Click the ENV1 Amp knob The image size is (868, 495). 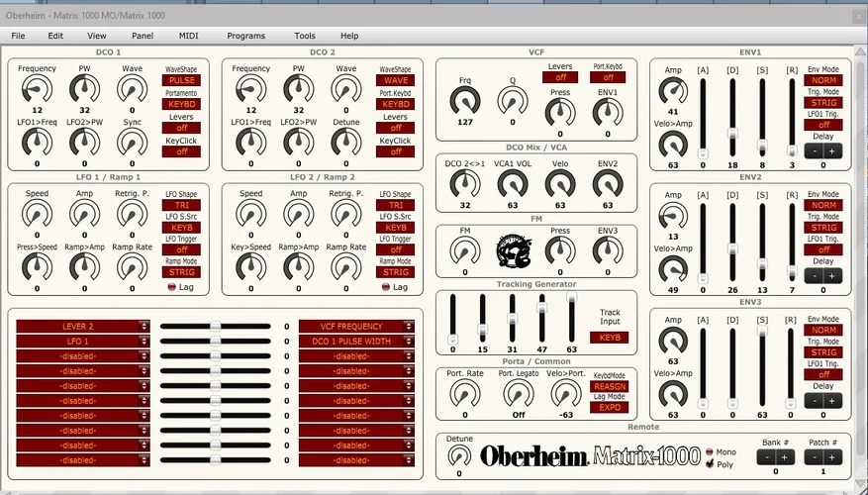(673, 91)
